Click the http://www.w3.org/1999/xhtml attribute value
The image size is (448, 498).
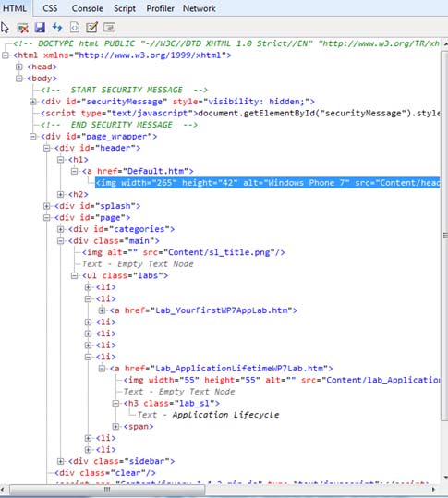pyautogui.click(x=150, y=55)
